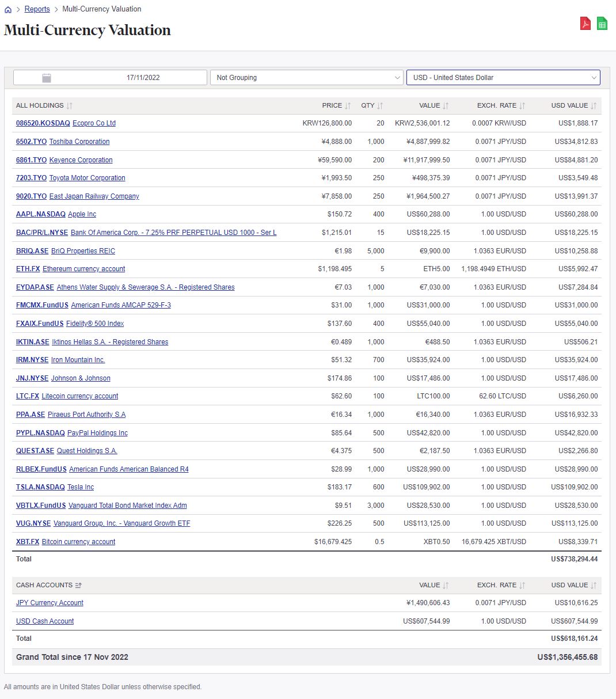
Task: Open BriQ Properties REIC holding
Action: (x=83, y=251)
